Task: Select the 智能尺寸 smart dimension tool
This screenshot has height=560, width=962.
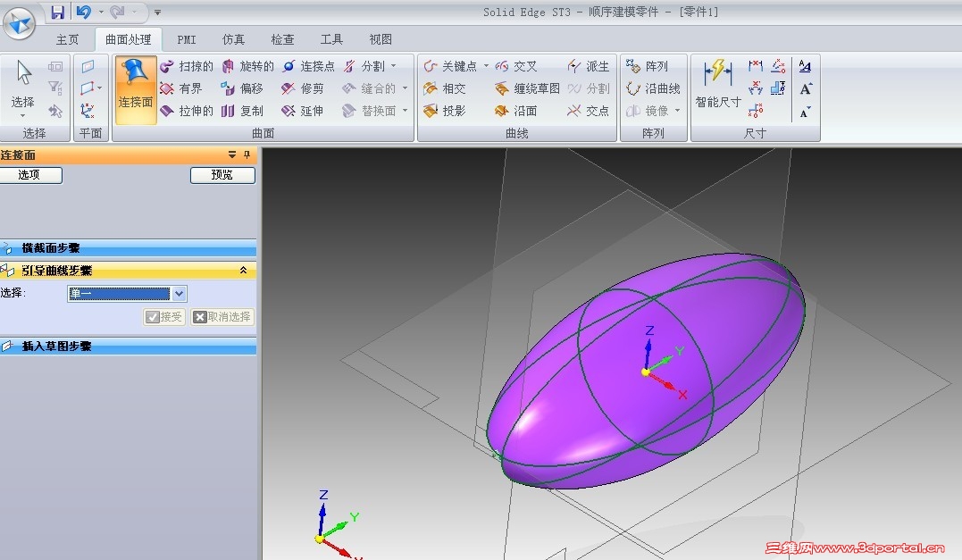Action: pos(718,84)
